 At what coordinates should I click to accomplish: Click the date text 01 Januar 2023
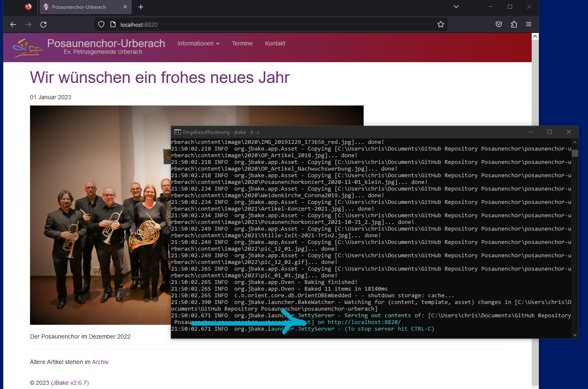coord(50,97)
